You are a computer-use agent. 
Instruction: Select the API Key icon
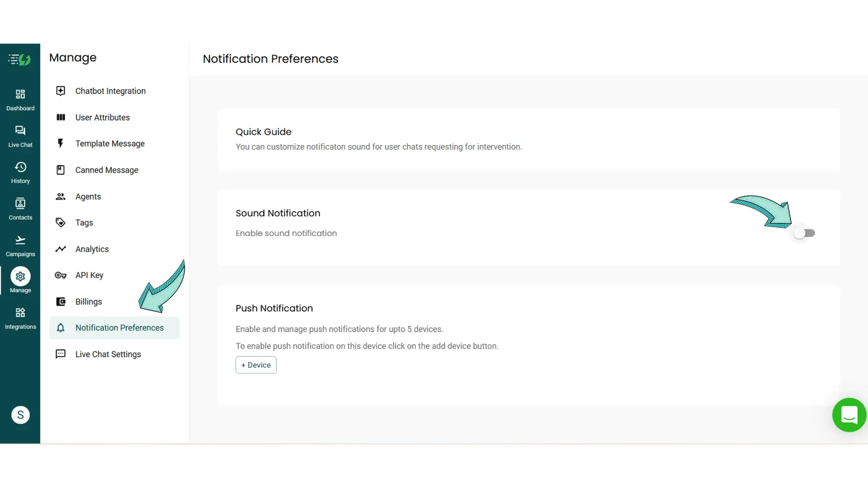click(x=61, y=275)
